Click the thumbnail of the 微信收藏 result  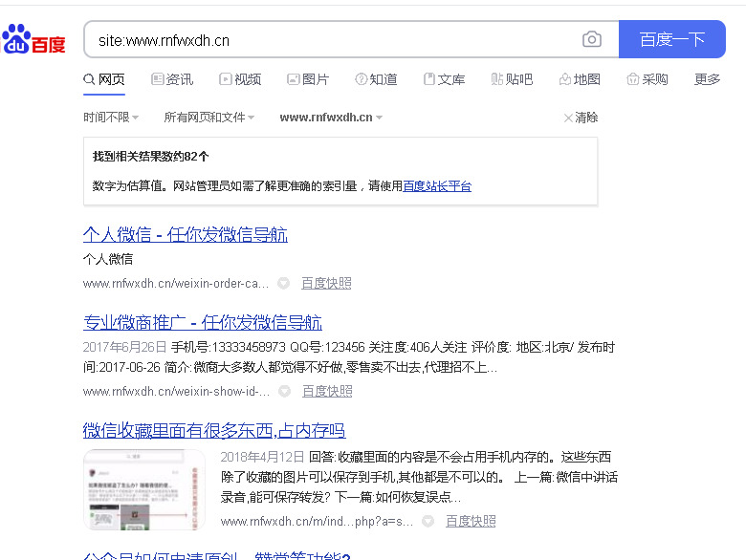[x=144, y=489]
